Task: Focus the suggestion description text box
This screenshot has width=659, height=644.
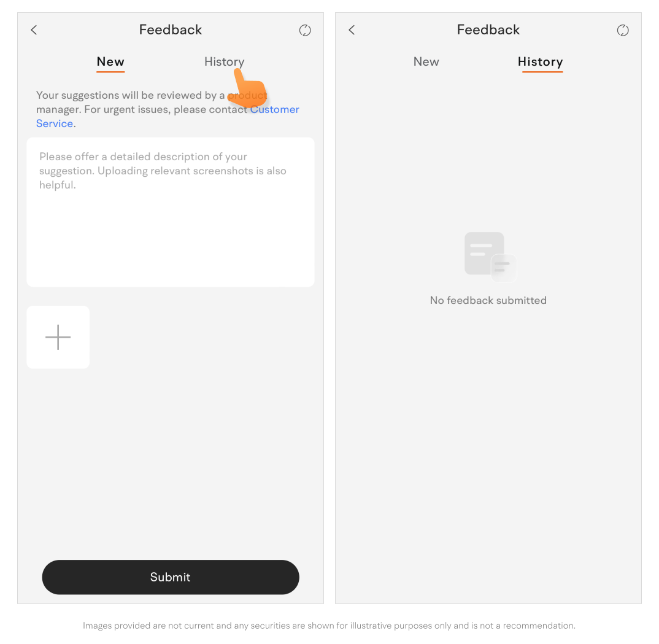Action: (171, 212)
